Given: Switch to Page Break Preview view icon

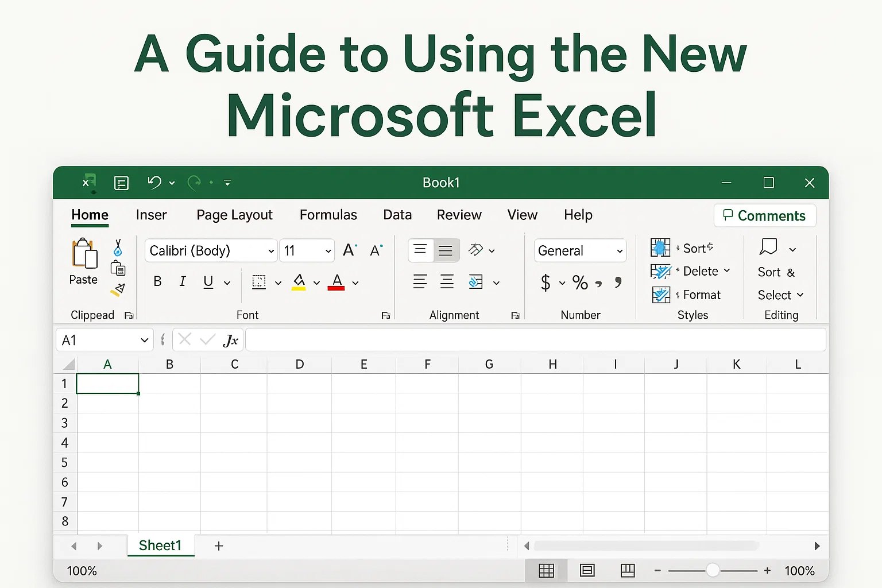Looking at the screenshot, I should click(x=628, y=570).
